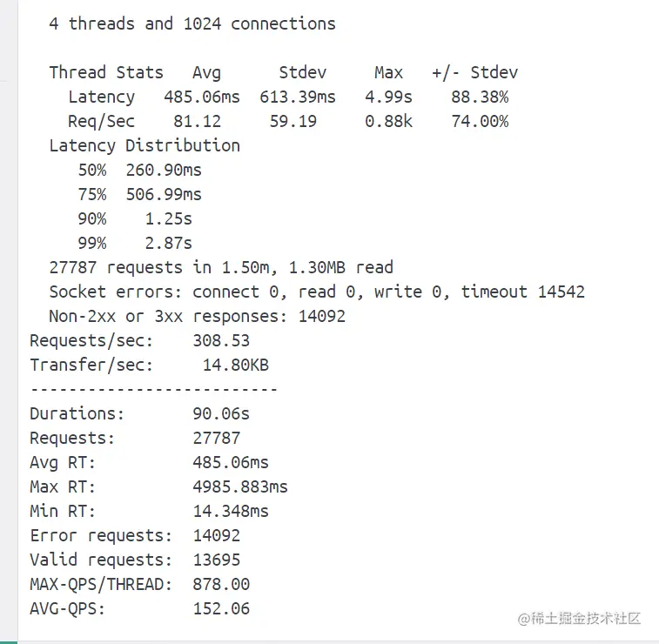Click the Juejin community watermark logo

click(579, 619)
